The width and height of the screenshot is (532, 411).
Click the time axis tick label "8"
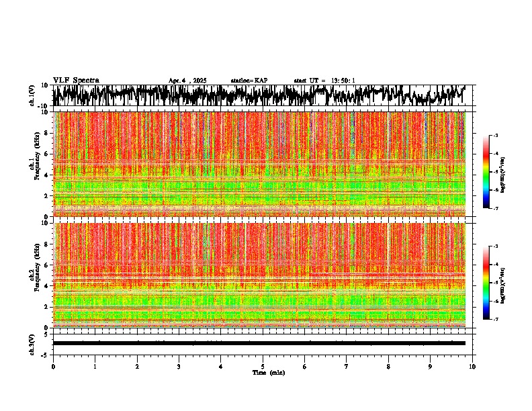[388, 367]
